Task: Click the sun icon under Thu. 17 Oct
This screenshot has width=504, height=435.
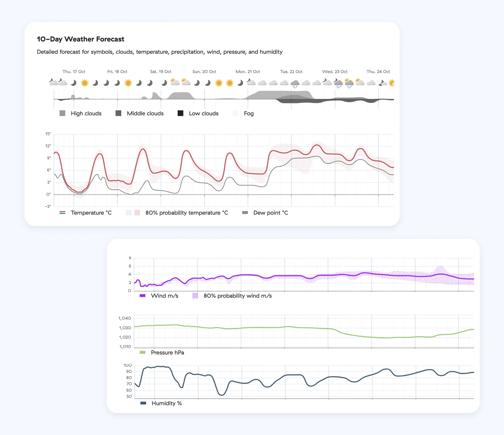Action: tap(85, 83)
